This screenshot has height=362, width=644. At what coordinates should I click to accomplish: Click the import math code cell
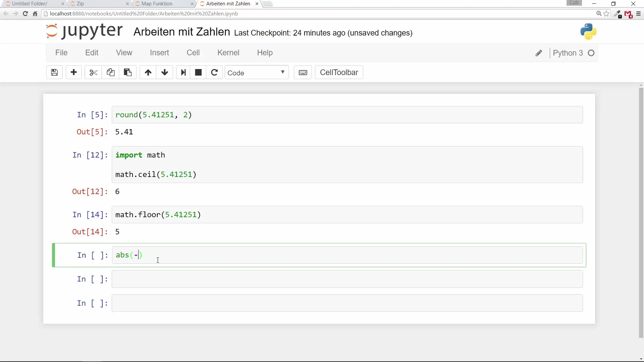click(x=347, y=165)
